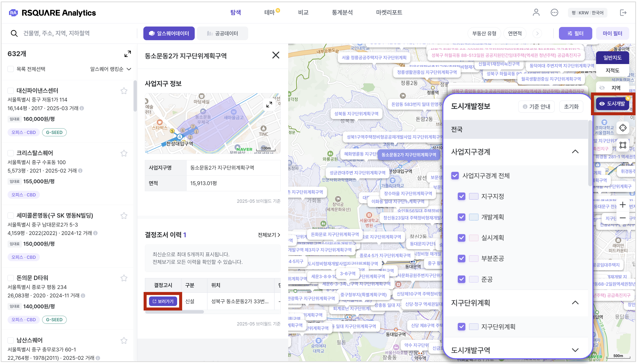Click the 보러가기 button
This screenshot has height=364, width=638.
coord(163,301)
